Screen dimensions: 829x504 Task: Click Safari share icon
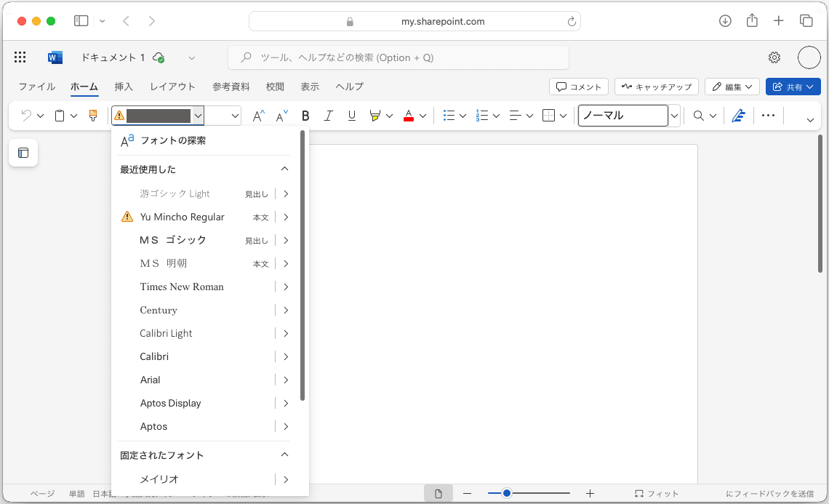tap(752, 20)
